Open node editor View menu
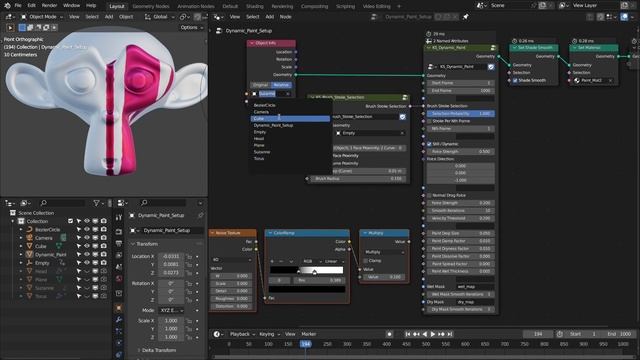 pyautogui.click(x=235, y=17)
